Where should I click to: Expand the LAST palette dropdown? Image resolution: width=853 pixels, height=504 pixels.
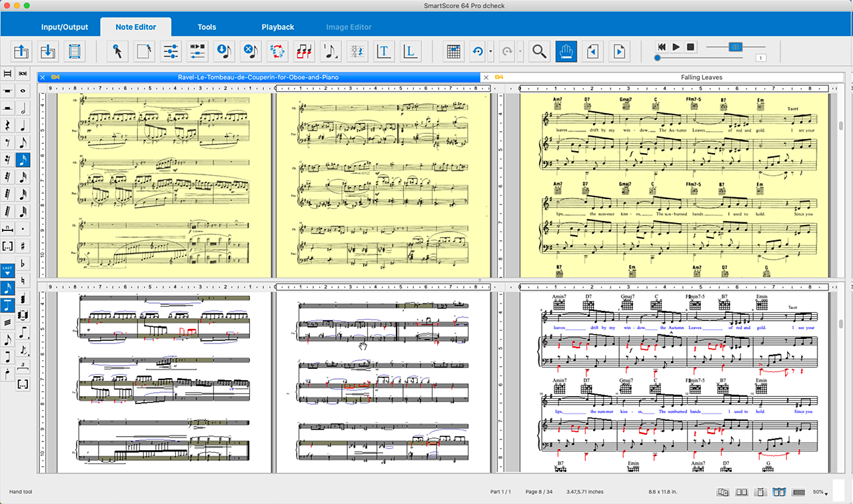[7, 270]
